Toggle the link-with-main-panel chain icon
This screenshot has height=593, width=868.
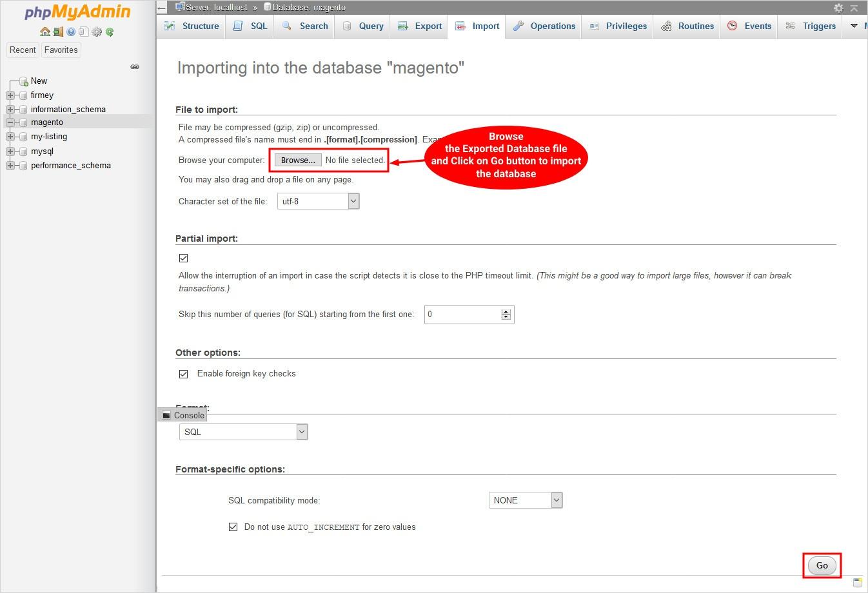point(135,66)
